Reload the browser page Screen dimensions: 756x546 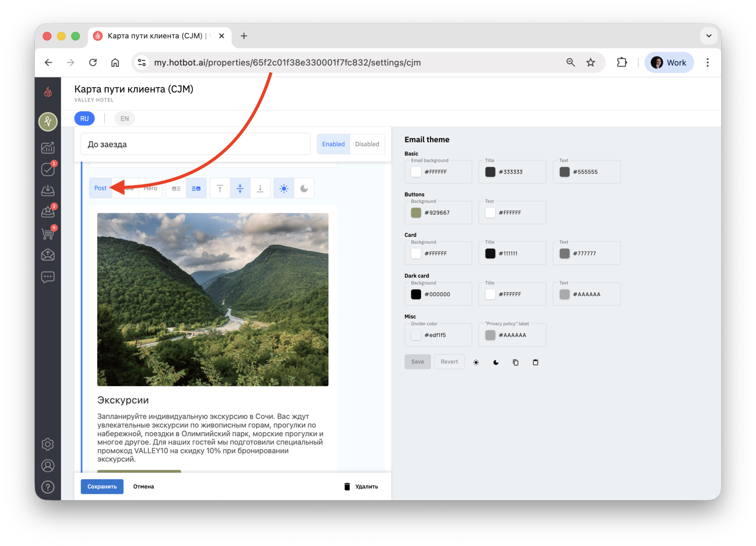(x=93, y=63)
